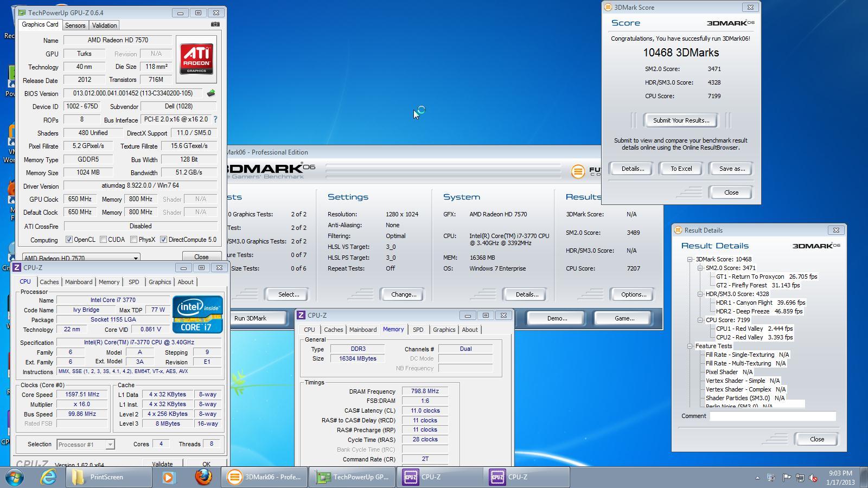This screenshot has height=488, width=868.
Task: Collapse the SM2.0 Score: 3471 node
Action: [x=700, y=268]
